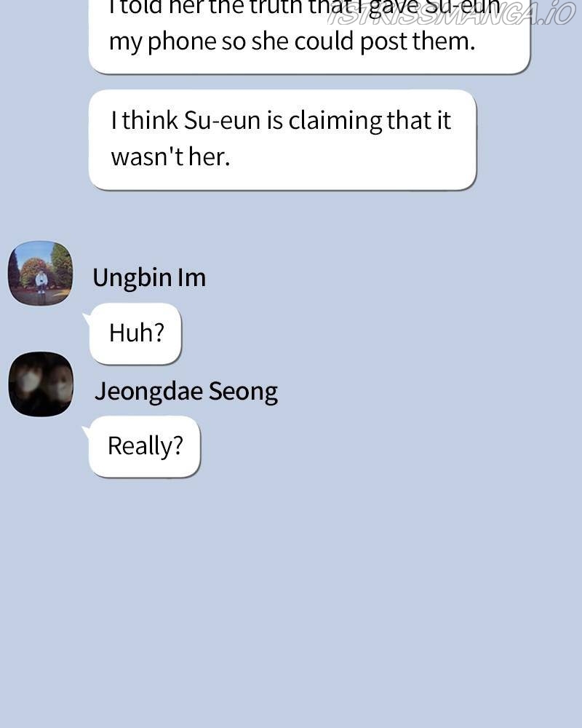Select the "Huh?" message bubble

(135, 333)
